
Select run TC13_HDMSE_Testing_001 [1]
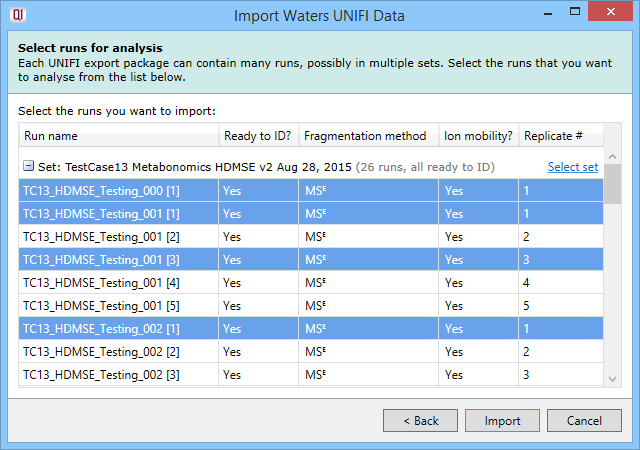click(x=311, y=214)
